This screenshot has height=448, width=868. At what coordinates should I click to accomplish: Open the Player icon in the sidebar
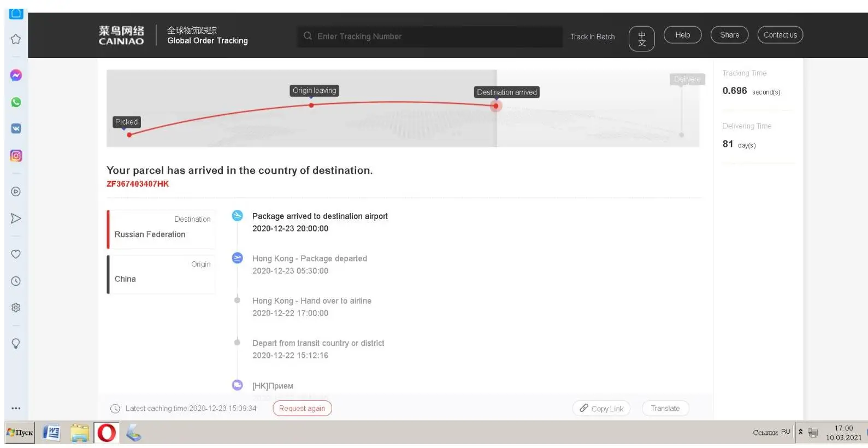coord(16,192)
